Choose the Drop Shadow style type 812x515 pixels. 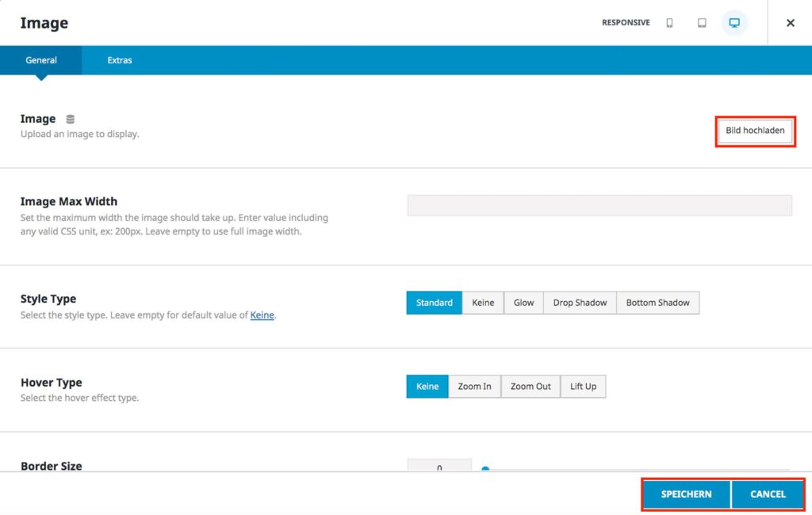(x=580, y=303)
